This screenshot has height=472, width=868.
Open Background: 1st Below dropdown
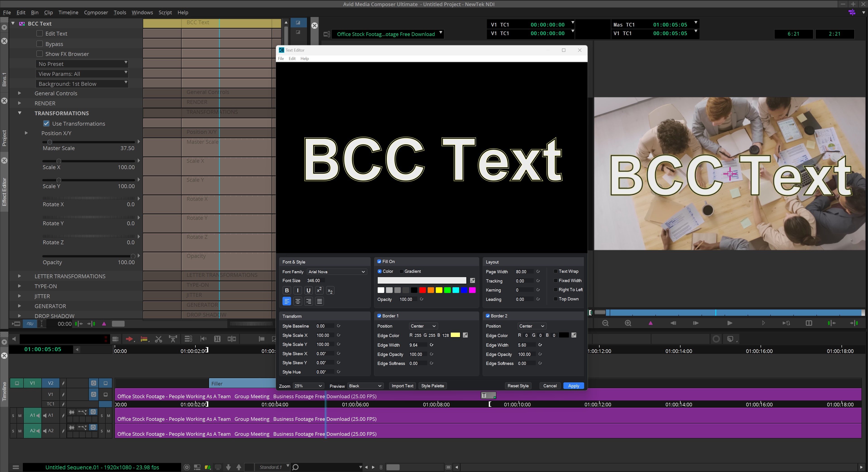point(82,84)
